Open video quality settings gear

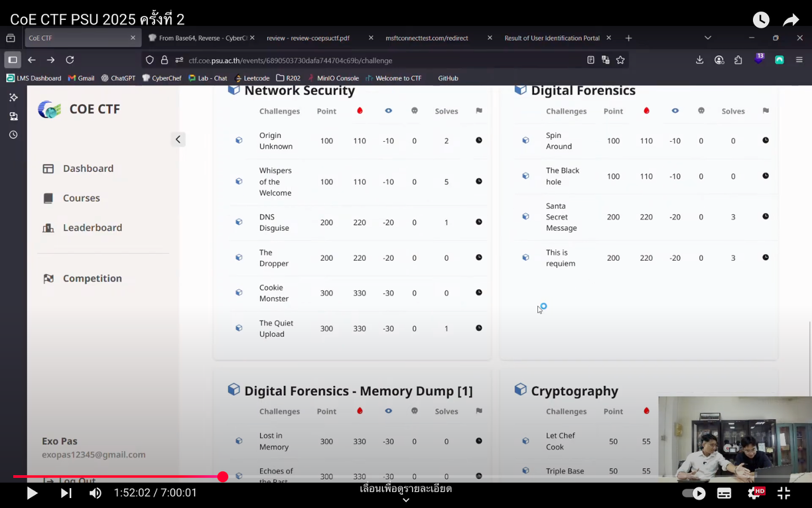[754, 493]
